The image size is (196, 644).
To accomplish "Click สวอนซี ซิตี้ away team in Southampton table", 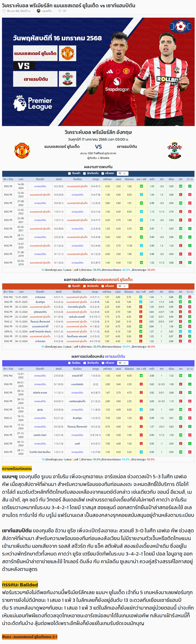I will [x=77, y=376].
